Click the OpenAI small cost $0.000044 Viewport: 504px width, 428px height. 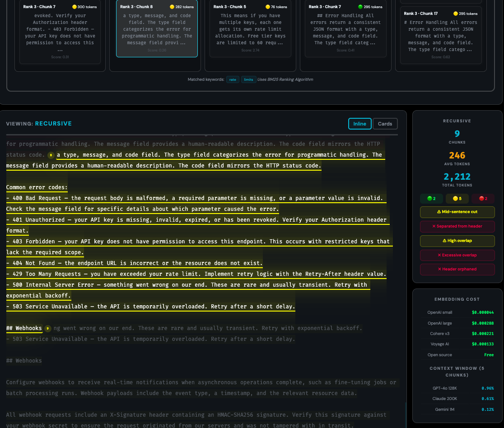coord(483,312)
